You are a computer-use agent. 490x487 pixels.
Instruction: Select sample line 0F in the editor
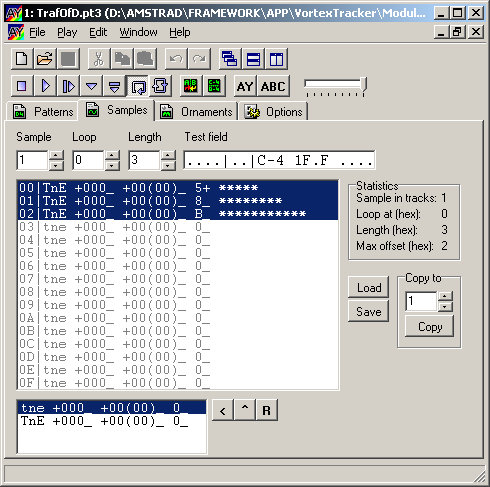(x=178, y=383)
